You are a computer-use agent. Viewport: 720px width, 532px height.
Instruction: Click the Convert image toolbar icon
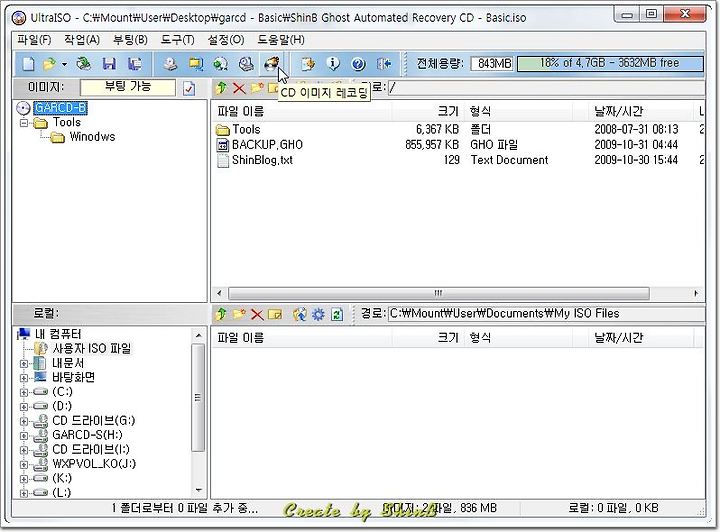point(221,64)
